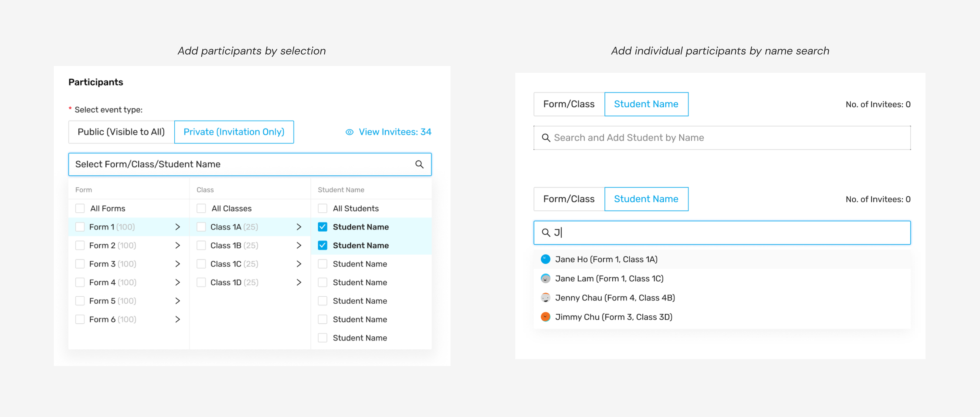The image size is (980, 417).
Task: Check the All Classes checkbox
Action: tap(201, 208)
